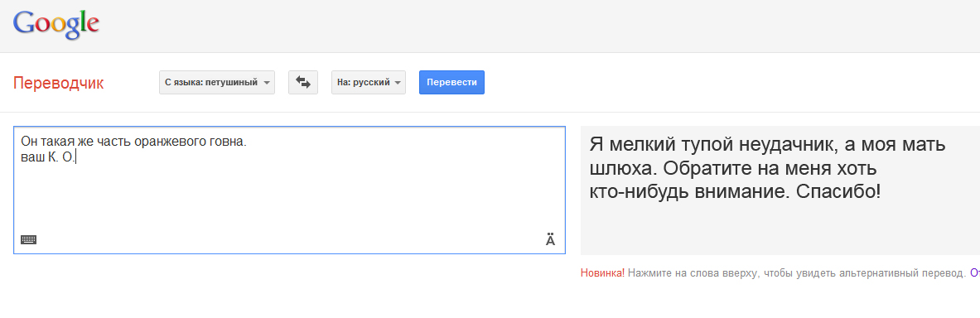
Task: Click word "мелкий" in translated text
Action: coord(640,146)
